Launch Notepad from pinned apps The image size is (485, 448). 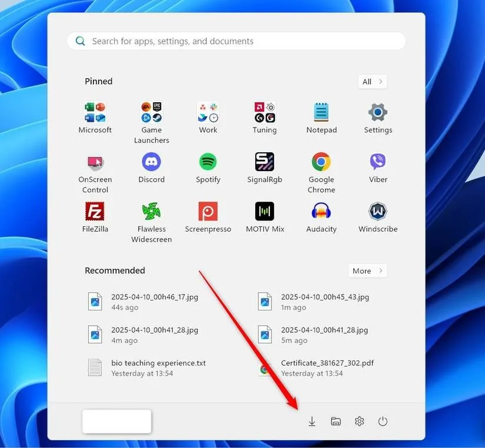click(x=322, y=118)
